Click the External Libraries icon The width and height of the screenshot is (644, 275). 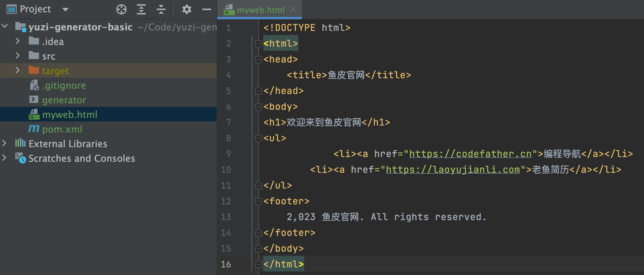[20, 143]
